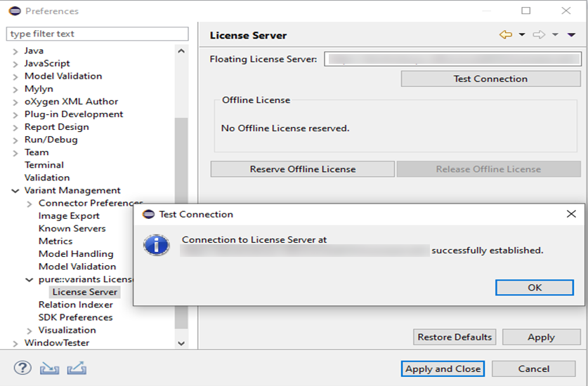Select Image Export preference page

[x=69, y=216]
